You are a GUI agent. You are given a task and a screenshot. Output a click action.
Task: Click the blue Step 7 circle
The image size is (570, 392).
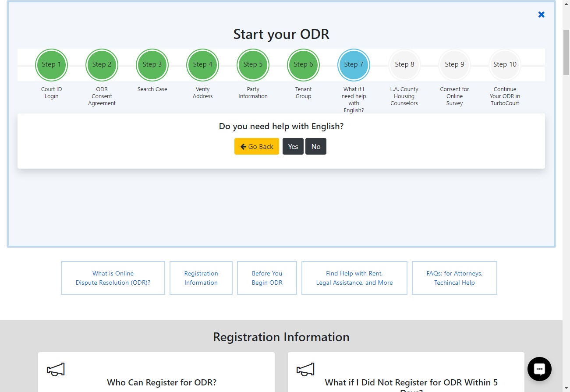point(354,64)
